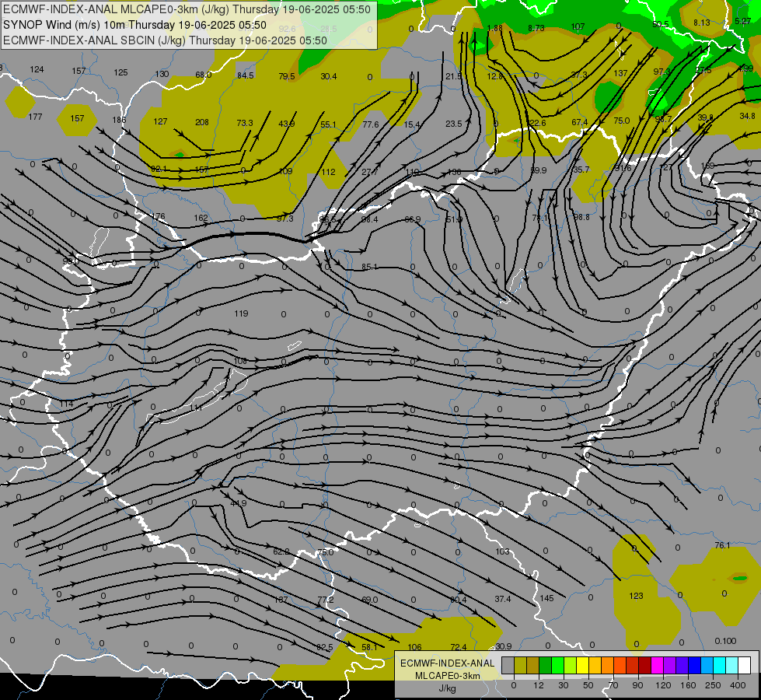Click the 62.8 value on the map
This screenshot has width=761, height=700.
click(x=281, y=551)
